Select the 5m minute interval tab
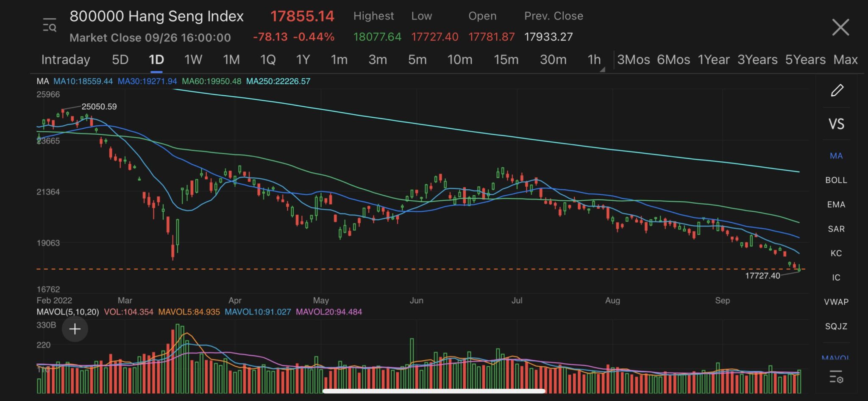Image resolution: width=868 pixels, height=401 pixels. 417,60
